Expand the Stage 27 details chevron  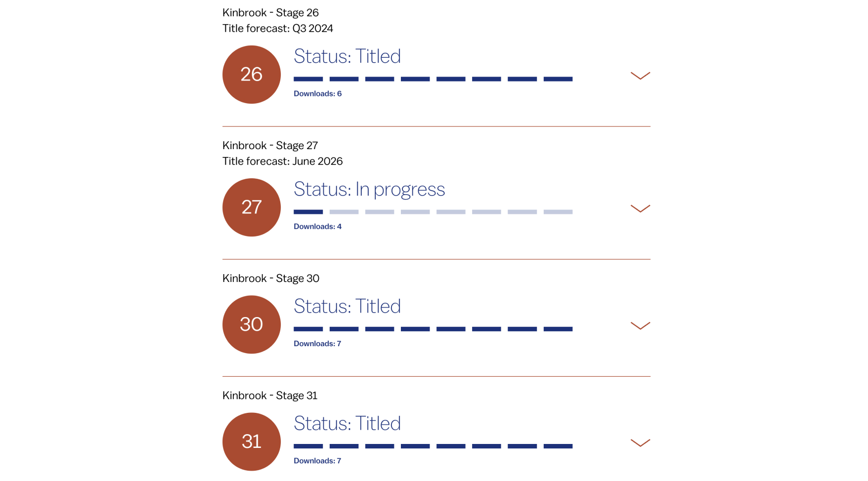(640, 208)
